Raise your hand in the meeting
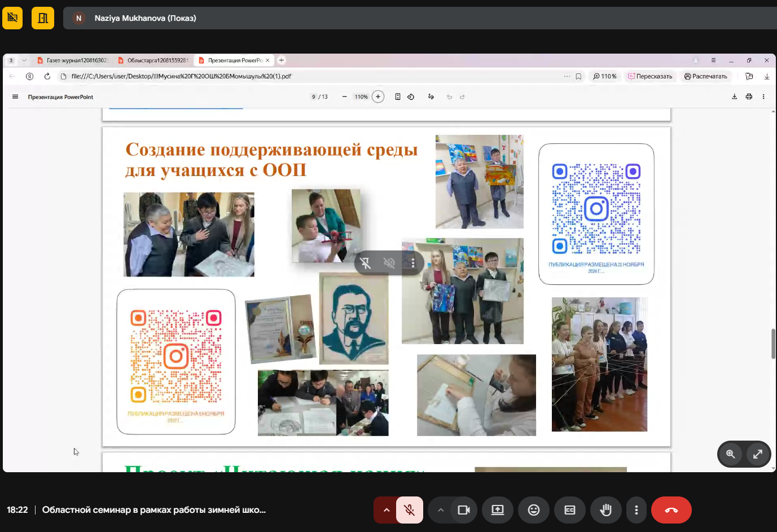The image size is (777, 532). (605, 510)
